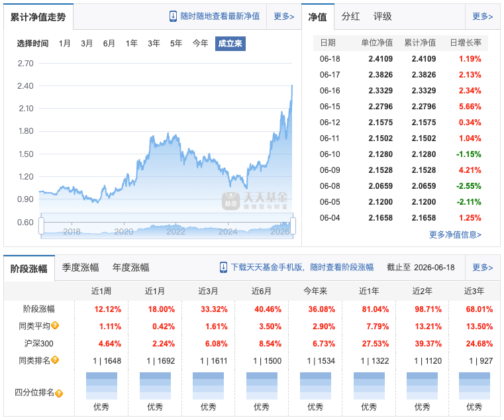Click the 36.08% 今年来 stage gain
The width and height of the screenshot is (504, 420).
pyautogui.click(x=321, y=309)
